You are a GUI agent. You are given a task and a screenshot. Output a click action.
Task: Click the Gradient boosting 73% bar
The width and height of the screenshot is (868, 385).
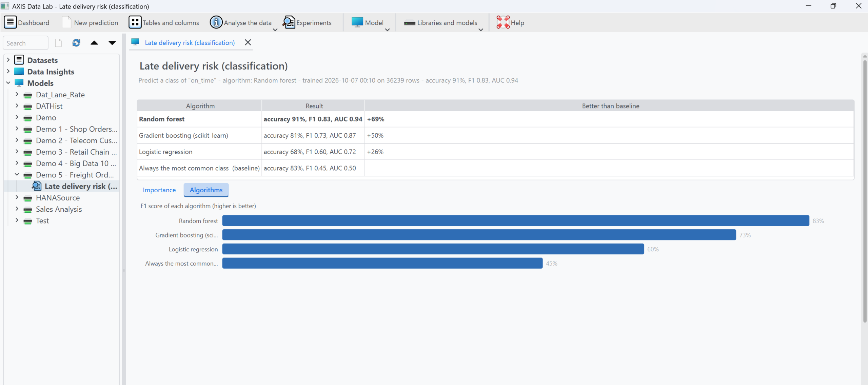[479, 235]
